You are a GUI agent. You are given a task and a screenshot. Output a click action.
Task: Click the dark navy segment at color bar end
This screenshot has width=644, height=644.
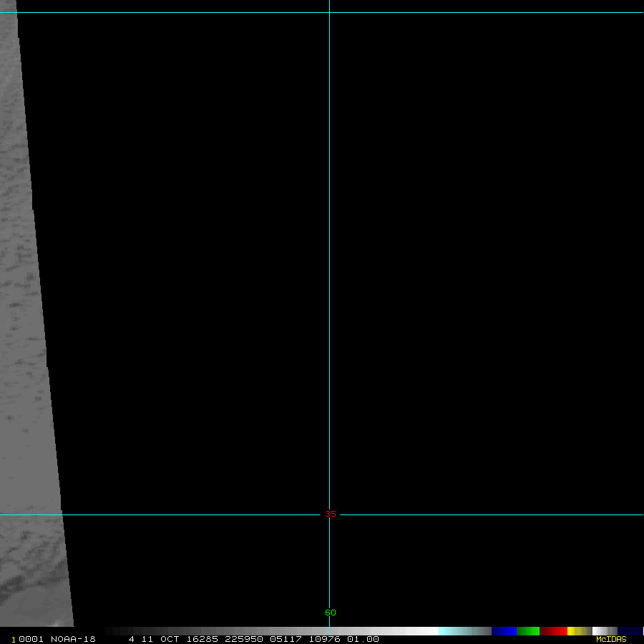[630, 631]
